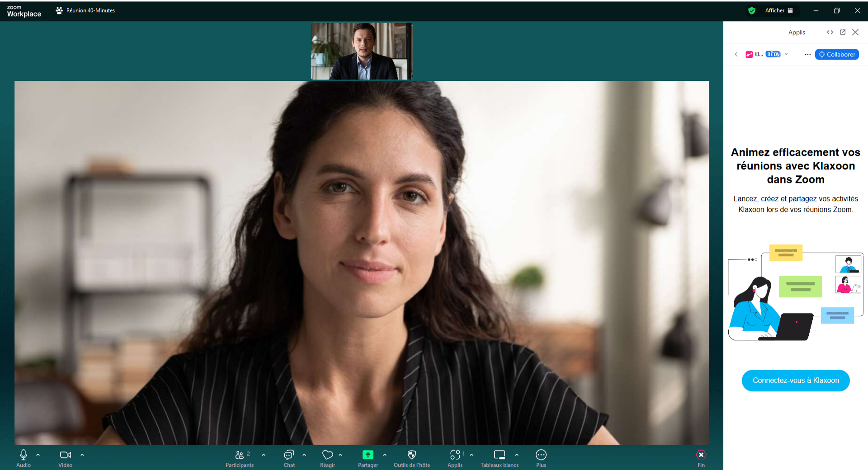
Task: Pop out the Applis panel
Action: click(x=843, y=32)
